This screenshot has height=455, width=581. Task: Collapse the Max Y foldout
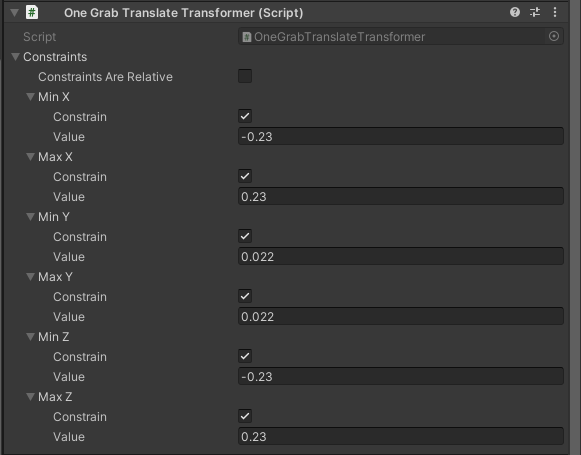coord(30,277)
